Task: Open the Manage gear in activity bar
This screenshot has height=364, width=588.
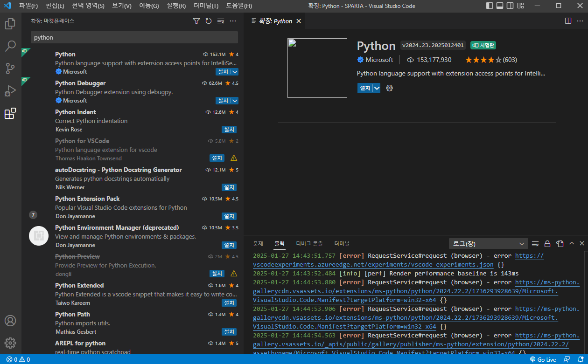Action: 10,343
